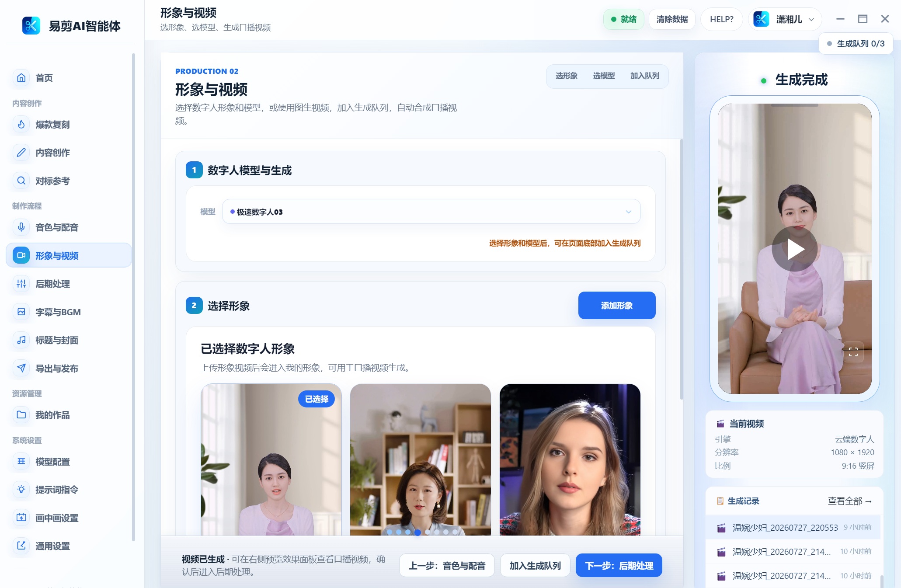Open the 查看全部 → link
The height and width of the screenshot is (588, 901).
point(850,501)
